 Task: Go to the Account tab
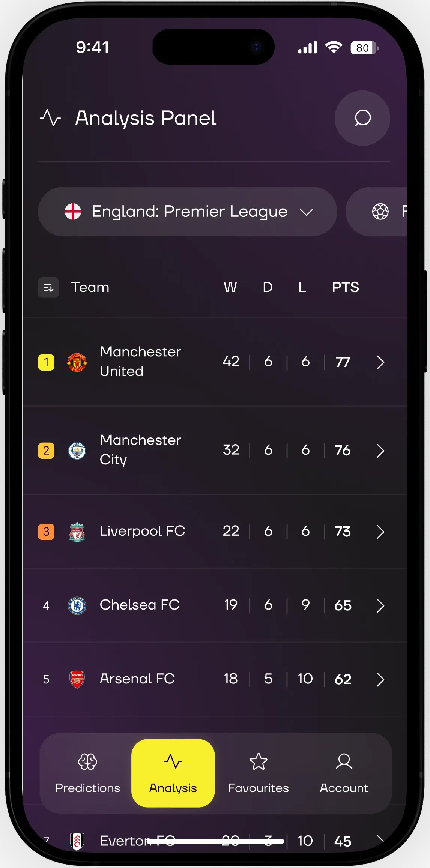[x=344, y=773]
